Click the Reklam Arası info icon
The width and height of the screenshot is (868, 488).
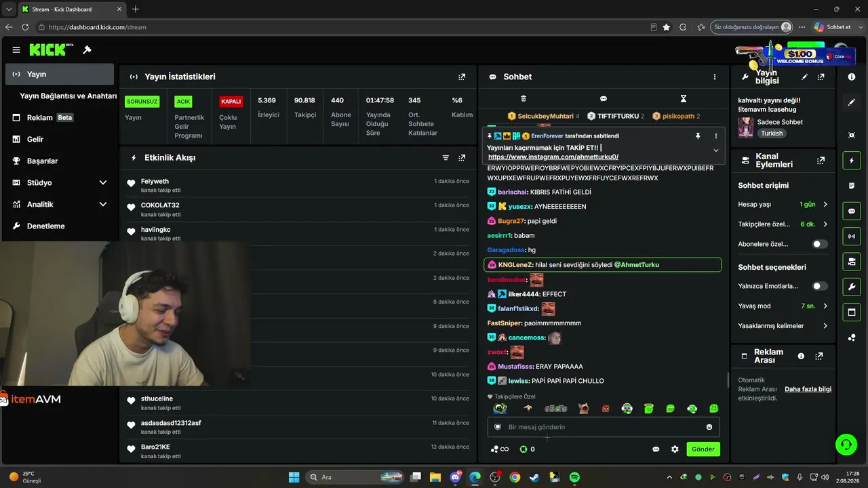coord(801,356)
